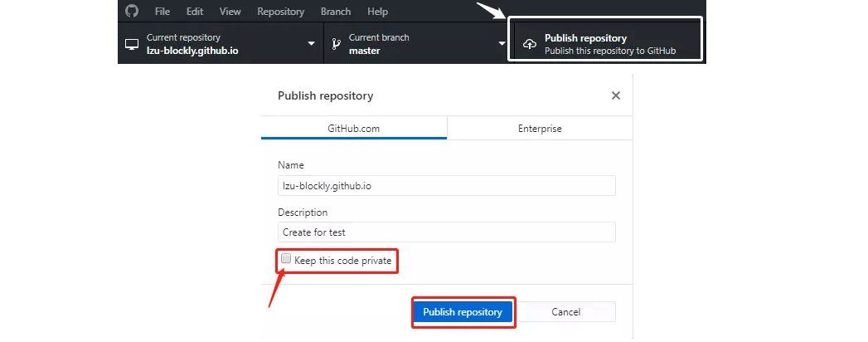The image size is (868, 342).
Task: Open the Branch menu
Action: pyautogui.click(x=336, y=11)
